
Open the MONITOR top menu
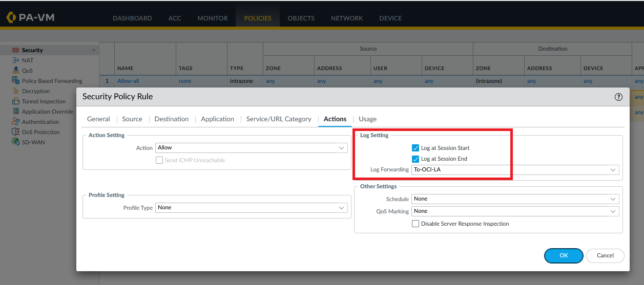click(213, 18)
